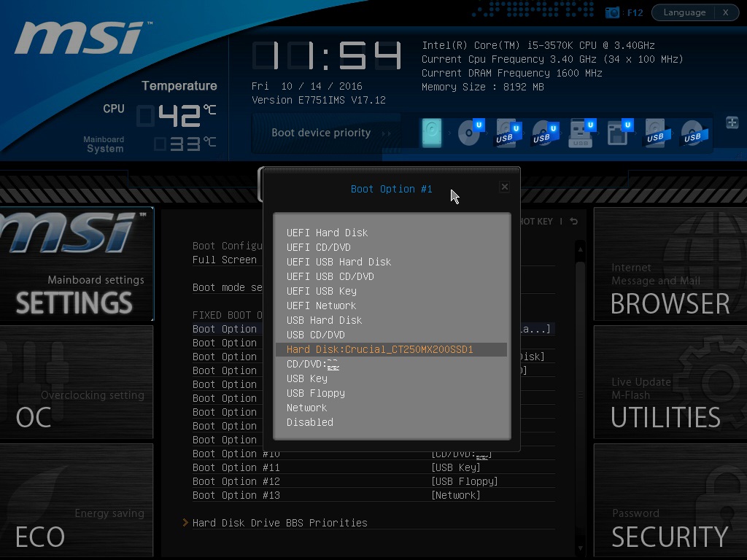The image size is (747, 560).
Task: Select the CD/DVD: entry in popup
Action: tap(392, 364)
